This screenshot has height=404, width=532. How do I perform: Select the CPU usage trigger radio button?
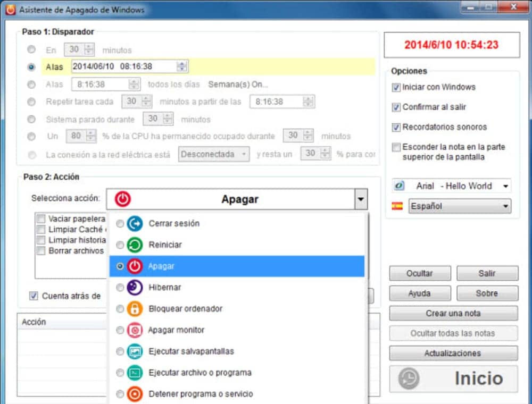[31, 136]
